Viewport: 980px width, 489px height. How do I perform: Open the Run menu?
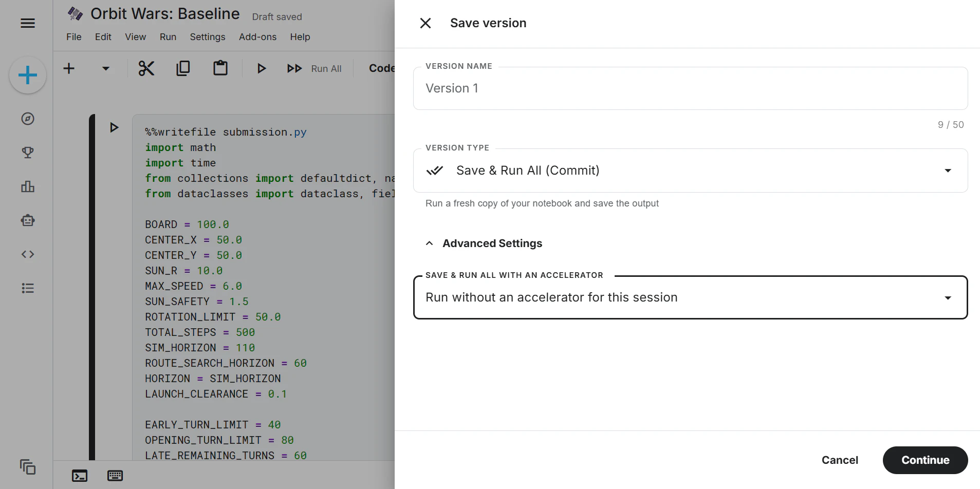click(x=168, y=37)
